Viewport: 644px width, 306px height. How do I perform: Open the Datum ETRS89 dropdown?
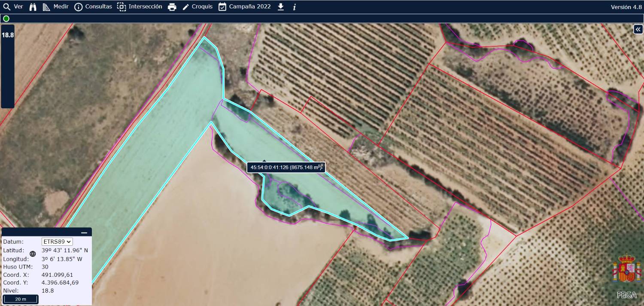click(x=57, y=242)
